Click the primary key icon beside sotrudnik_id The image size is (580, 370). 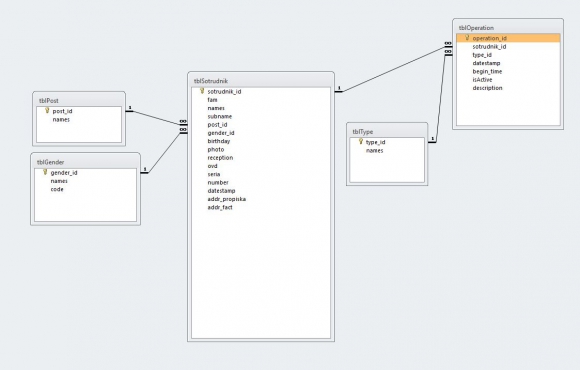tap(202, 91)
